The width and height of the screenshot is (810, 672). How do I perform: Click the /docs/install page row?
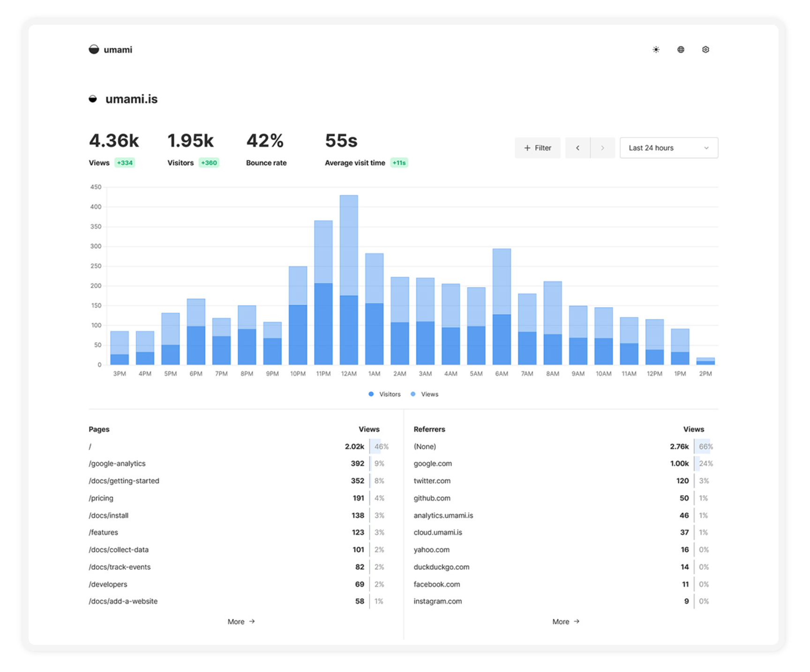coord(239,515)
